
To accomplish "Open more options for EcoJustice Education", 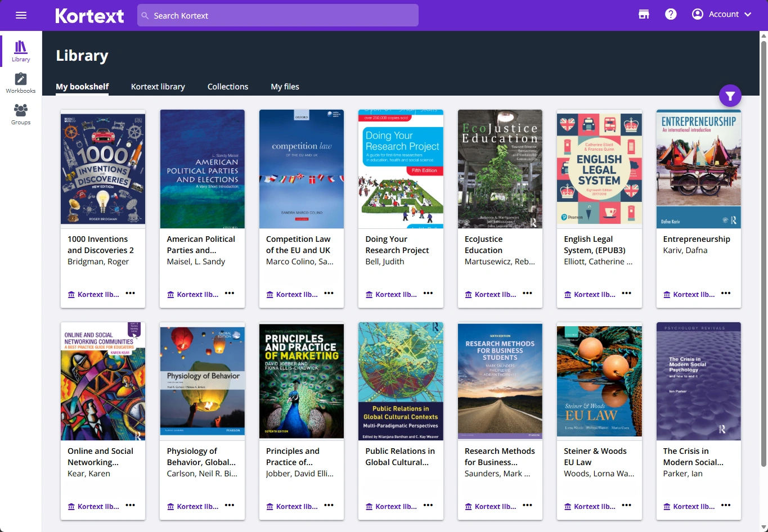I will [x=527, y=294].
